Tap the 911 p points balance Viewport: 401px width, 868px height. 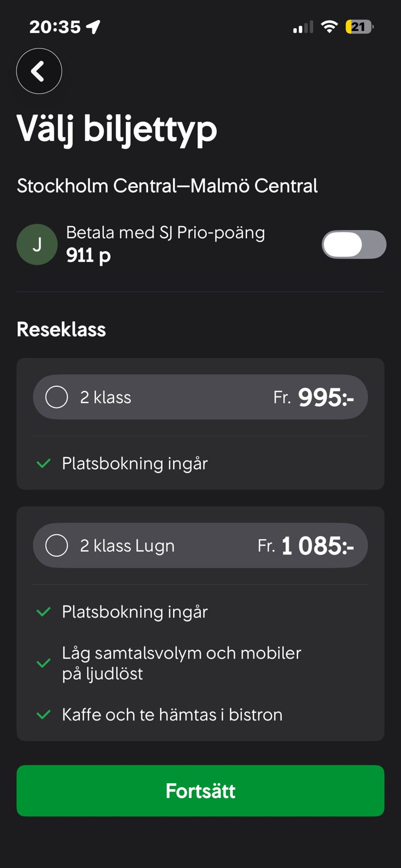click(x=88, y=255)
